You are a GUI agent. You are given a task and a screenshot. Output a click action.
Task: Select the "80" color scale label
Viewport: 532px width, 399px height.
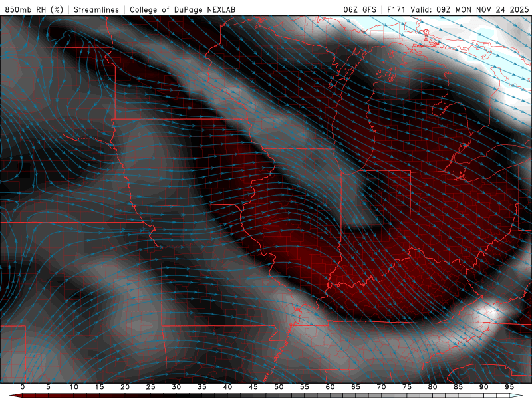coord(432,387)
